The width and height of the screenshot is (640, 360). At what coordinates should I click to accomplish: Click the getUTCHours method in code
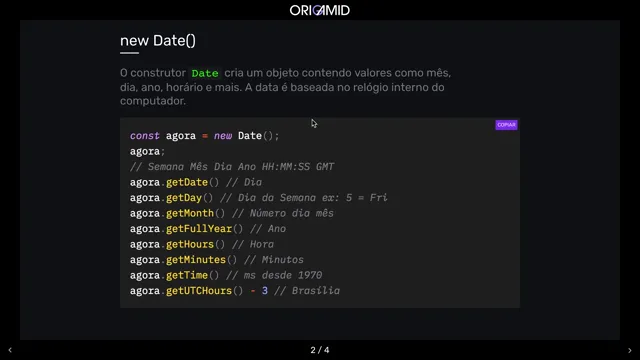point(199,291)
